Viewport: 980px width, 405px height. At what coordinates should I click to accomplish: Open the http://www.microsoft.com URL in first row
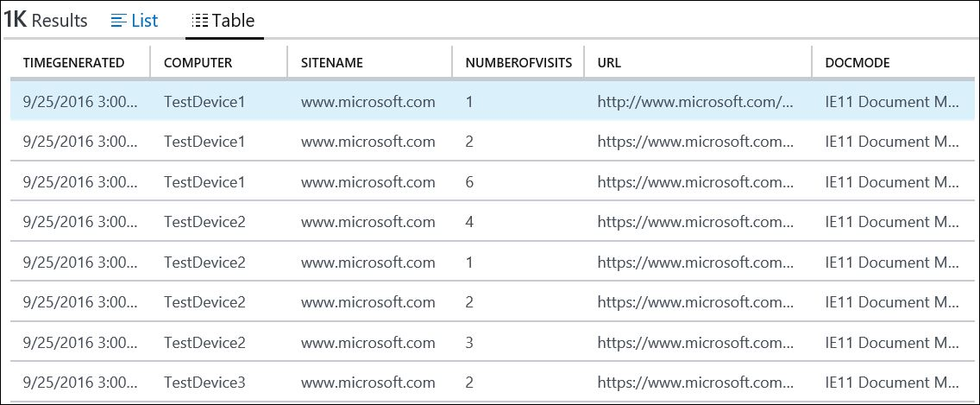pos(694,102)
